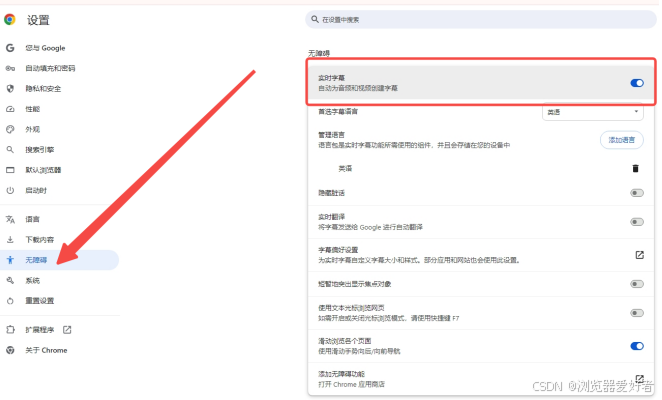Open 关于 Chrome page

coord(46,350)
